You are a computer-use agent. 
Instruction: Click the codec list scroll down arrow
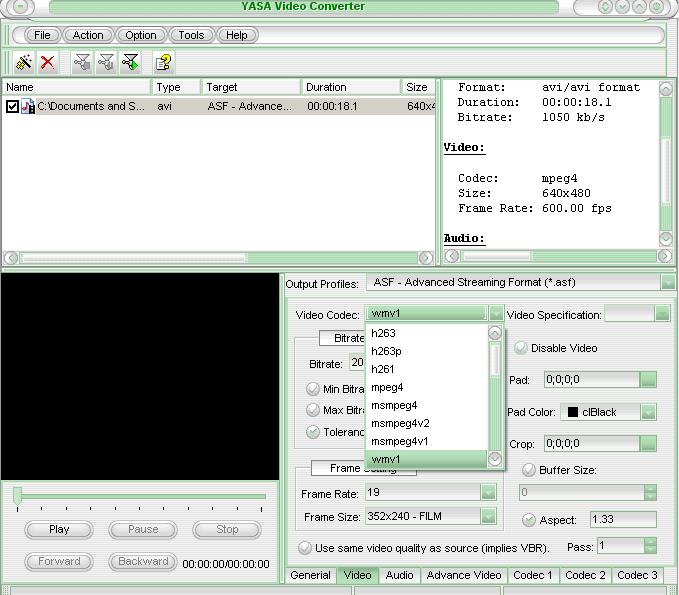coord(495,459)
